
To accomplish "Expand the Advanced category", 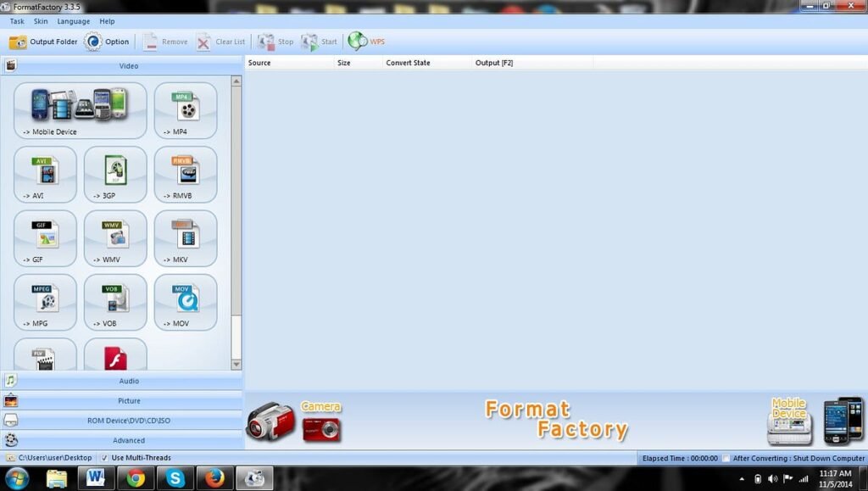I will (122, 441).
